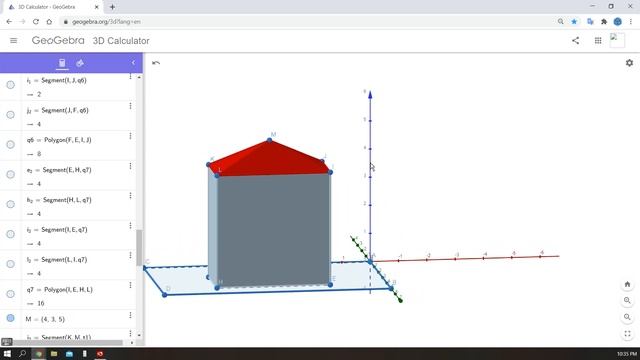Share the construction with the share icon
The image size is (640, 360).
(576, 40)
